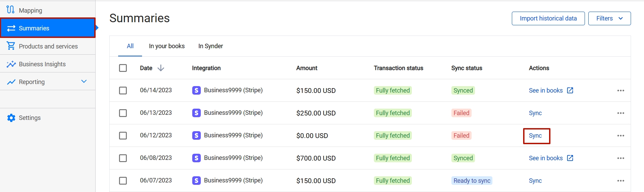Click See in books for 06/14/2023
The width and height of the screenshot is (644, 192).
click(x=546, y=91)
